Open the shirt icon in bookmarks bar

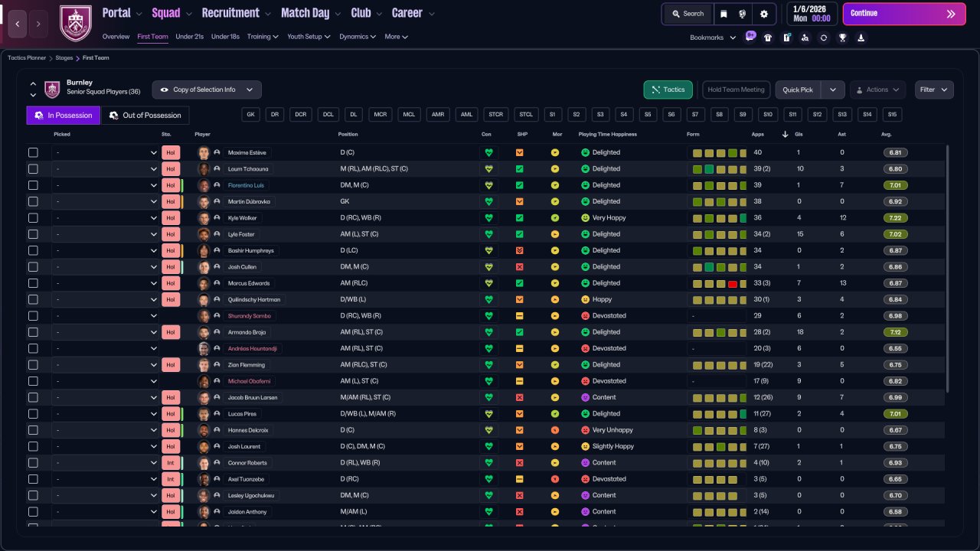[768, 37]
